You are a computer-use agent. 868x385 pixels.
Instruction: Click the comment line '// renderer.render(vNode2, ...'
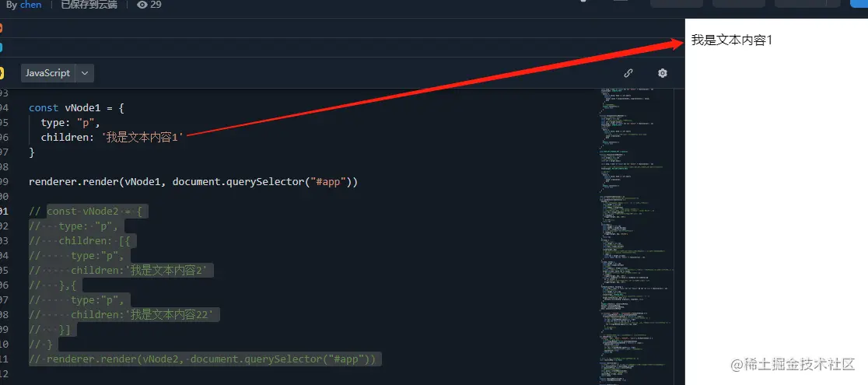(x=202, y=359)
